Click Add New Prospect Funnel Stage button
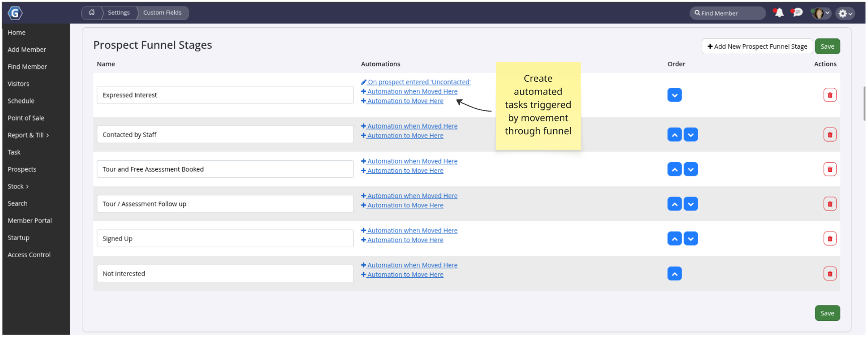Screen dimensions: 868x337 click(x=757, y=46)
